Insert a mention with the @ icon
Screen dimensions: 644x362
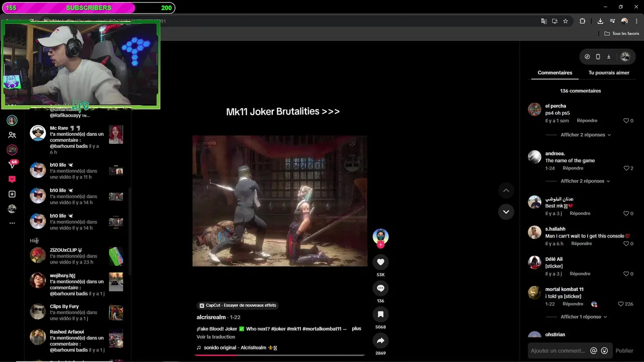point(594,351)
